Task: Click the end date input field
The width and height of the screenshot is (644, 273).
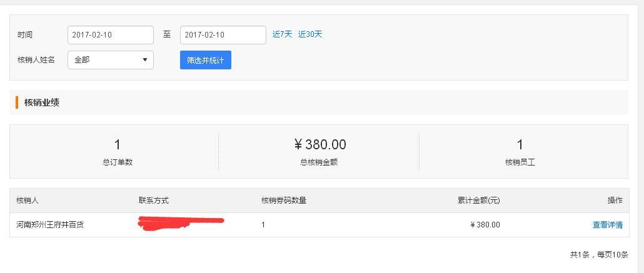Action: 223,35
